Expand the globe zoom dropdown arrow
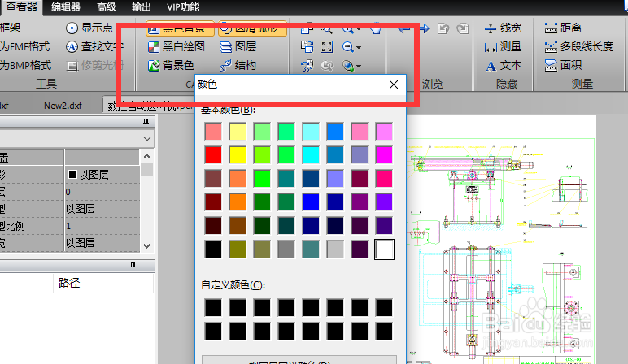Image resolution: width=628 pixels, height=364 pixels. pyautogui.click(x=359, y=66)
